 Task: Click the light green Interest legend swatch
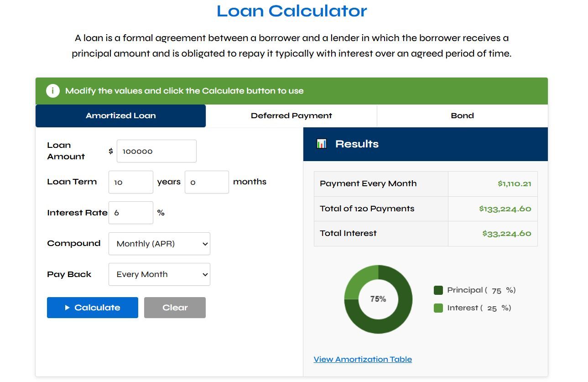click(x=438, y=308)
